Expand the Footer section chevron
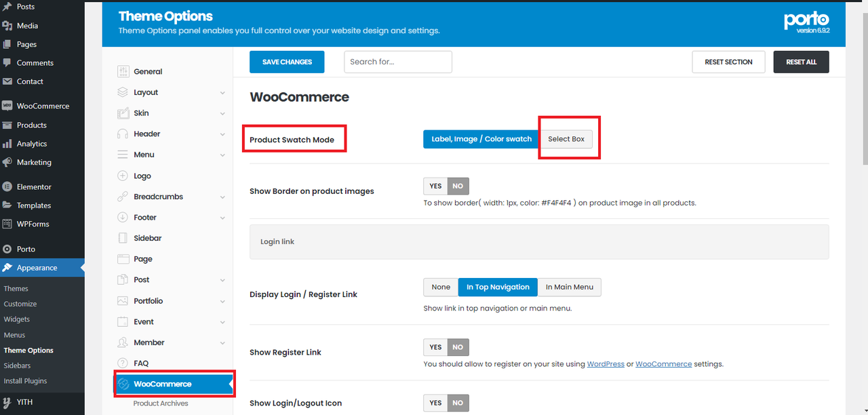 tap(222, 218)
